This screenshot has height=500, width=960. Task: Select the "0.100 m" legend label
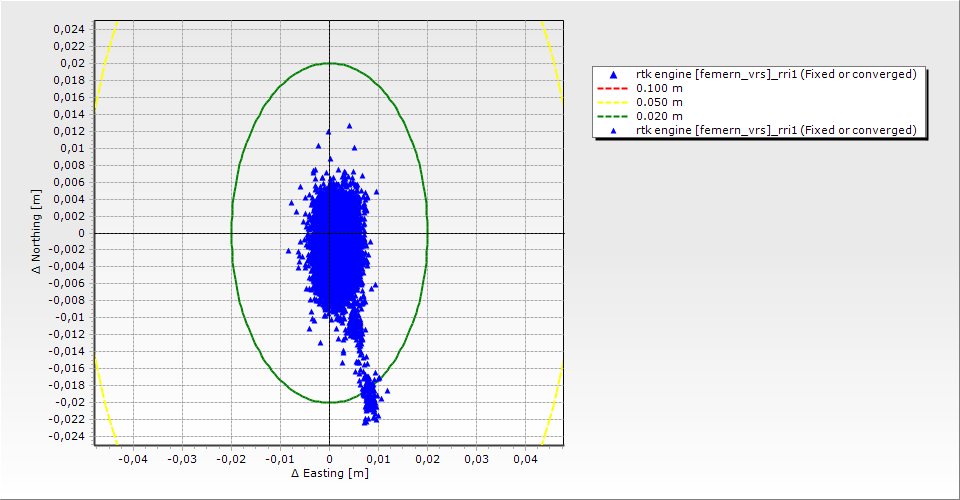(659, 89)
